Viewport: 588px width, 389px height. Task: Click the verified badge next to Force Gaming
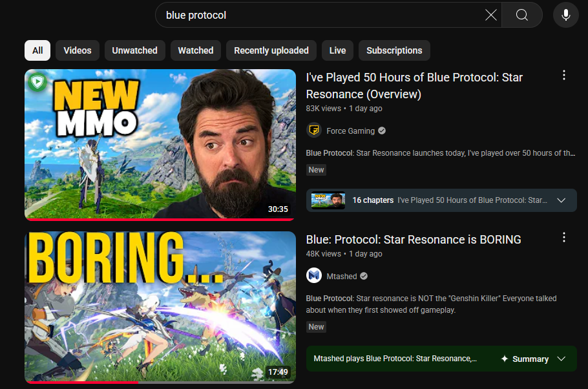point(382,131)
